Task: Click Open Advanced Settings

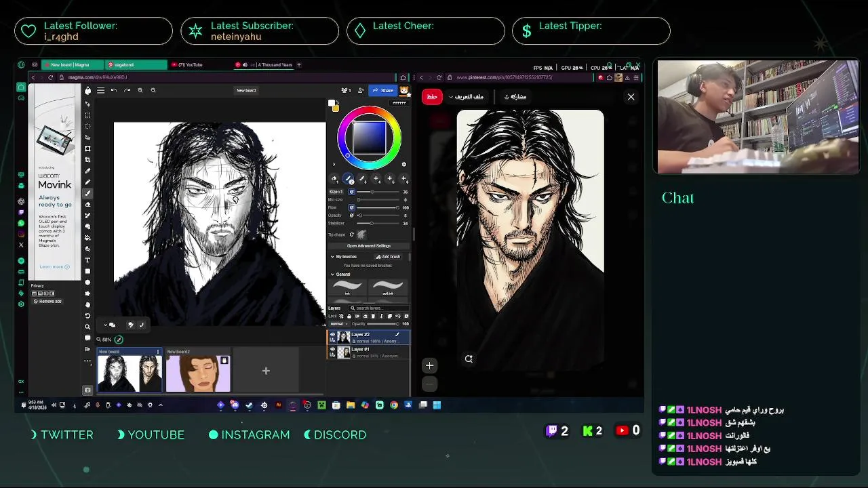Action: pos(369,246)
